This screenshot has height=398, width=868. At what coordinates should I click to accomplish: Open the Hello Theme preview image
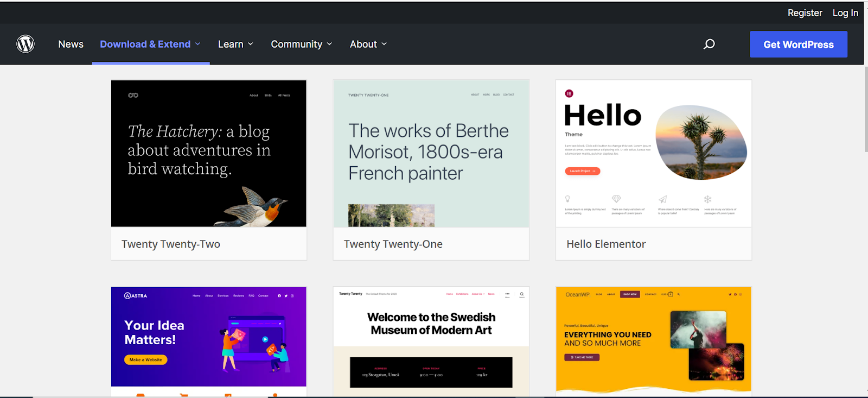click(x=654, y=154)
